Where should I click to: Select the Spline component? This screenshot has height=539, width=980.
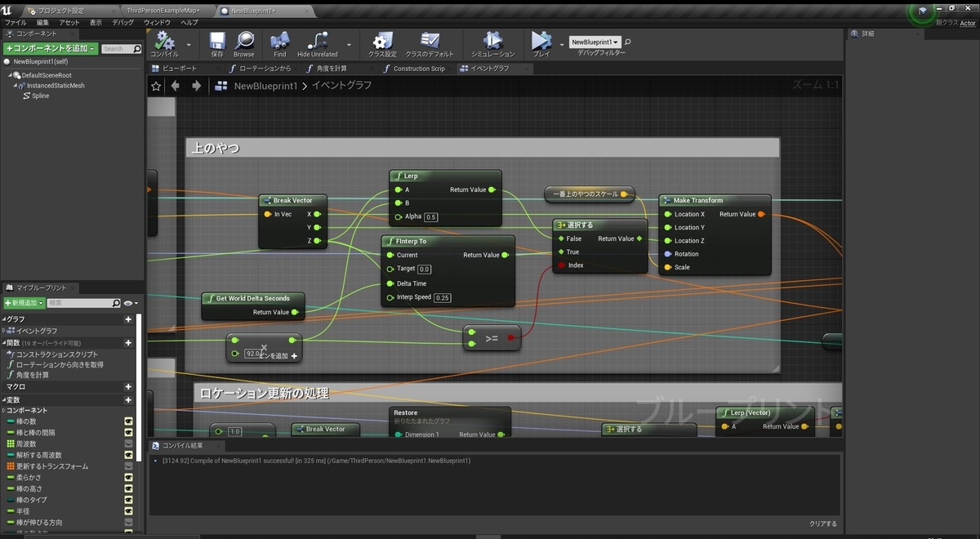(x=40, y=96)
